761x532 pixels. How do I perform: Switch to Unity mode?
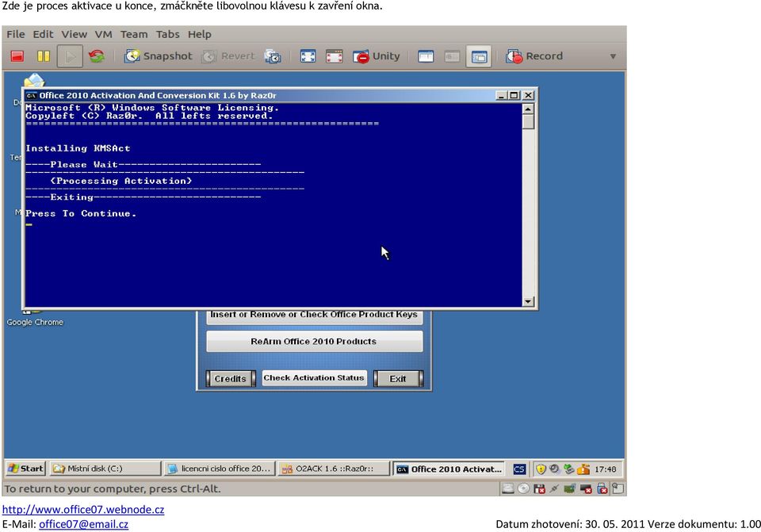coord(376,56)
